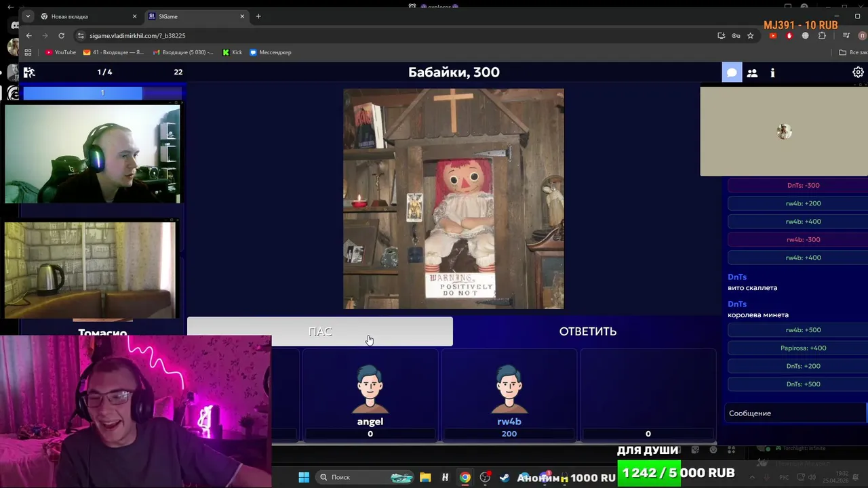
Task: Bookmark this page with star icon
Action: pos(751,35)
